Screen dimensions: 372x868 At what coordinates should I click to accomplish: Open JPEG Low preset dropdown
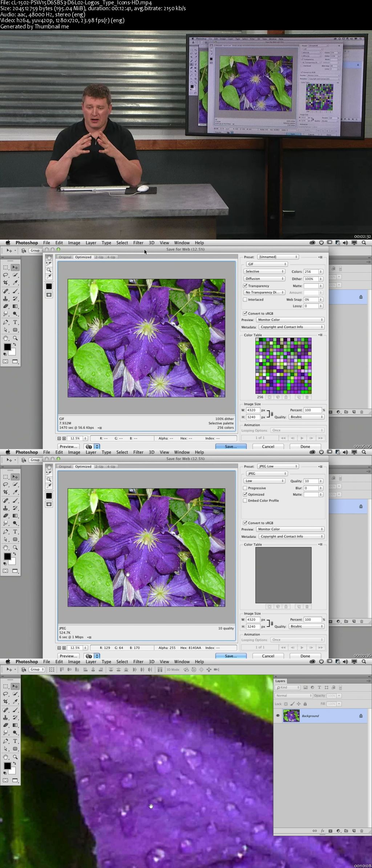[x=278, y=466]
